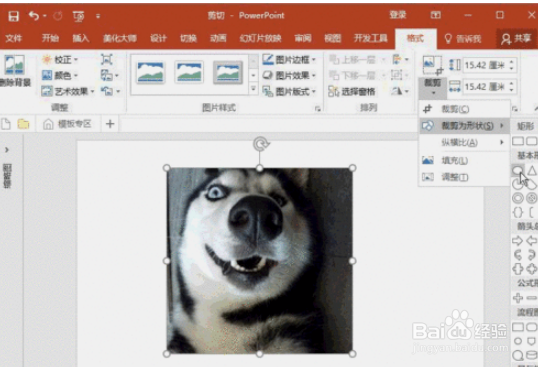
Task: Open the 幻灯片放映 tab
Action: 260,38
